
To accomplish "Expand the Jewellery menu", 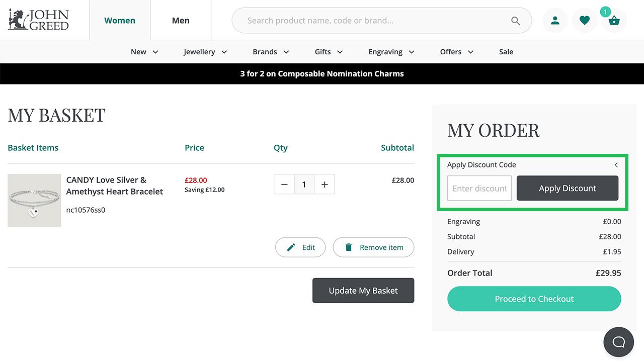I will click(205, 52).
